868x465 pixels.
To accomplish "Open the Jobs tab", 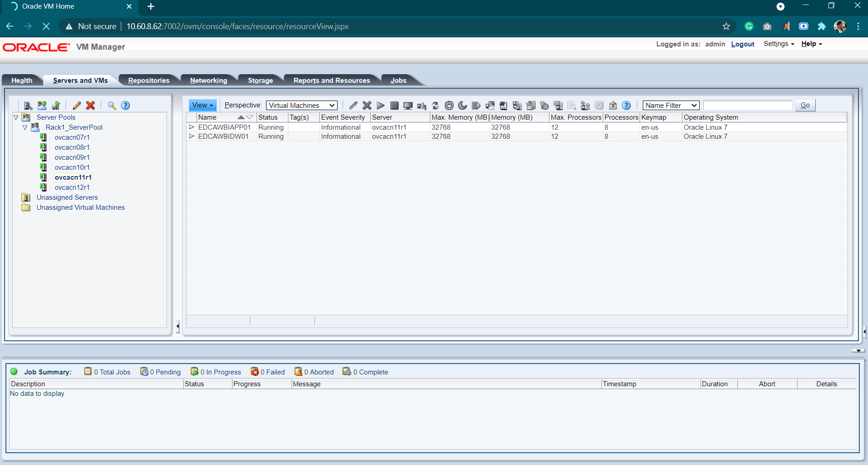I will click(399, 80).
